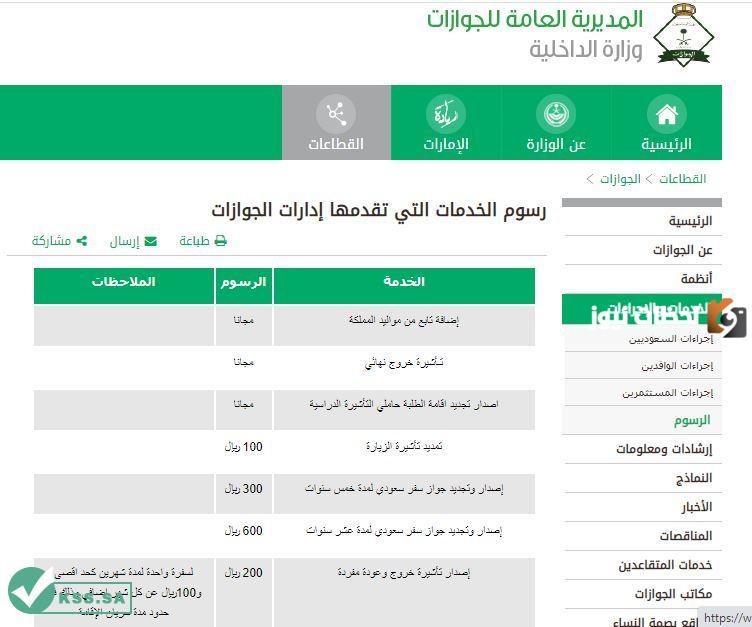752x627 pixels.
Task: Click the page heading رسوم الخدمات
Action: click(379, 210)
